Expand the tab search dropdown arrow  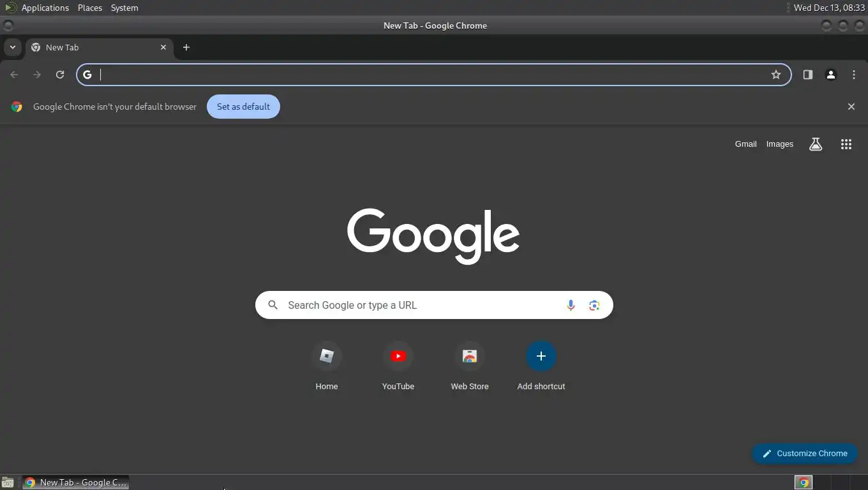pos(12,47)
